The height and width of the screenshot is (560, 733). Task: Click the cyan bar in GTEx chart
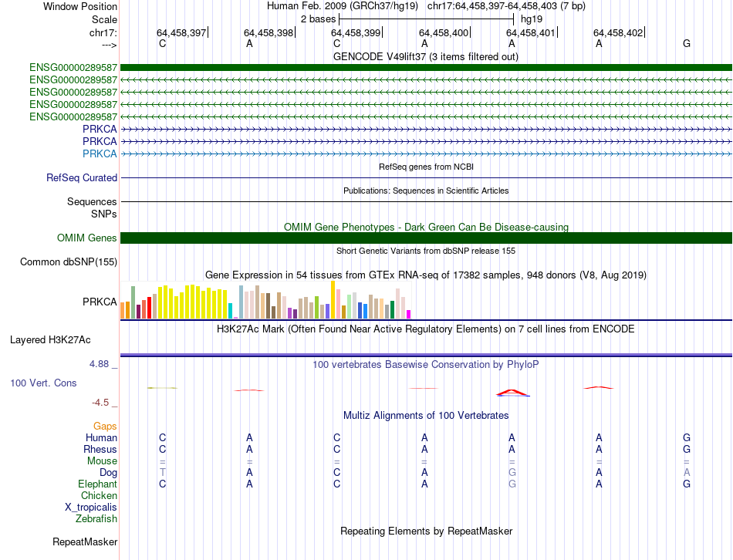click(230, 311)
